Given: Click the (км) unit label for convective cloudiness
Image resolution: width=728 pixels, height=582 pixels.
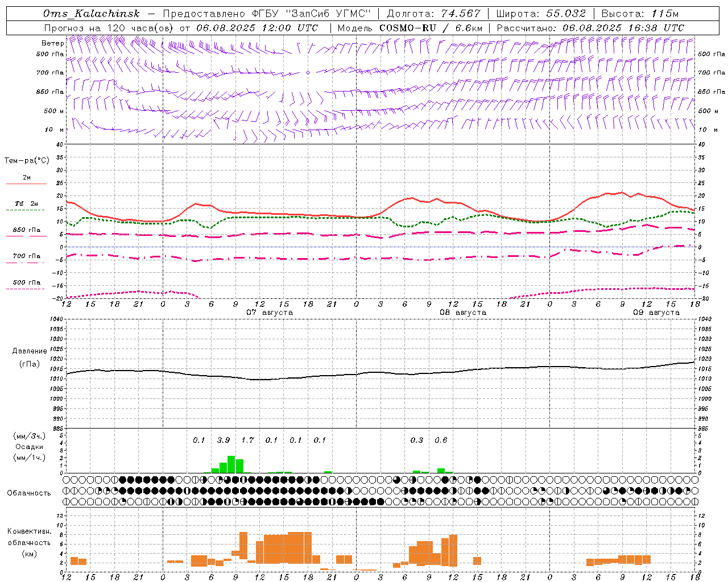Looking at the screenshot, I should pyautogui.click(x=30, y=554).
